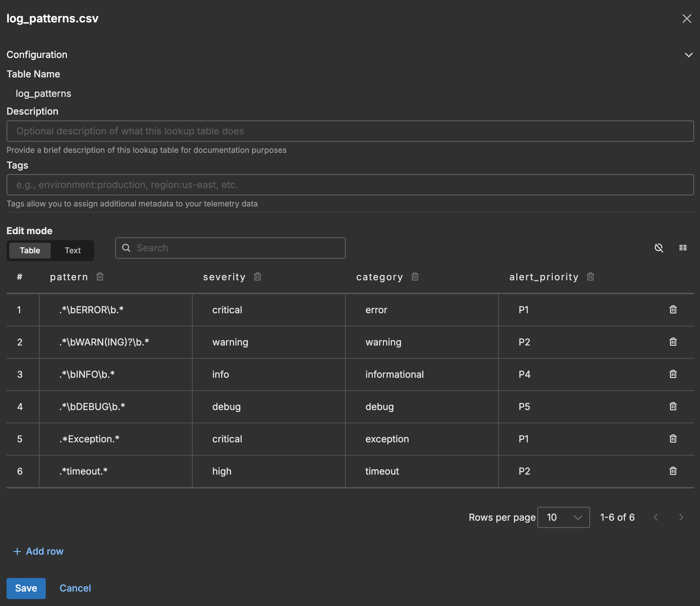Viewport: 700px width, 606px height.
Task: Remove the category column using the trash icon
Action: tap(415, 277)
